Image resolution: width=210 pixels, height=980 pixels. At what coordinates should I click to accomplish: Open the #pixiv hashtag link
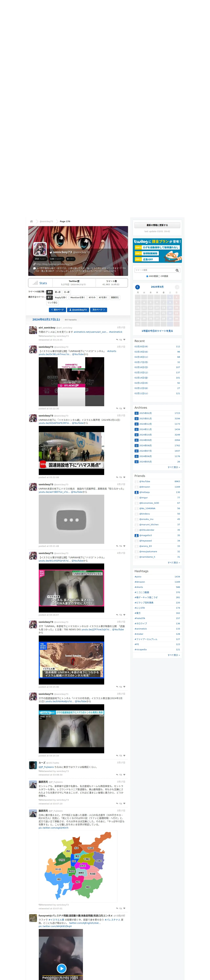(138, 577)
